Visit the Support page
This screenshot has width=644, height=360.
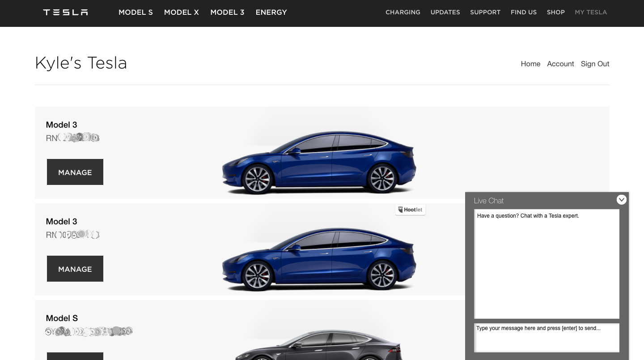tap(485, 12)
